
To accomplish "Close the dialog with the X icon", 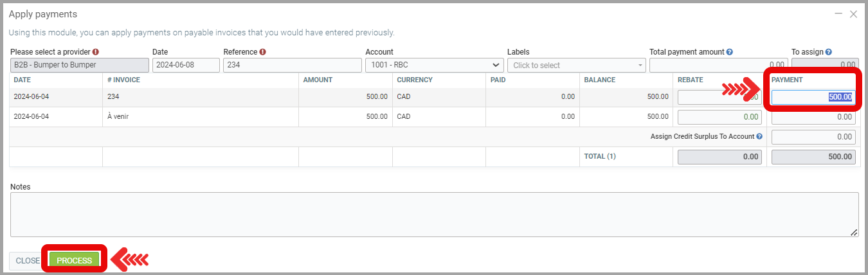I will pos(854,13).
